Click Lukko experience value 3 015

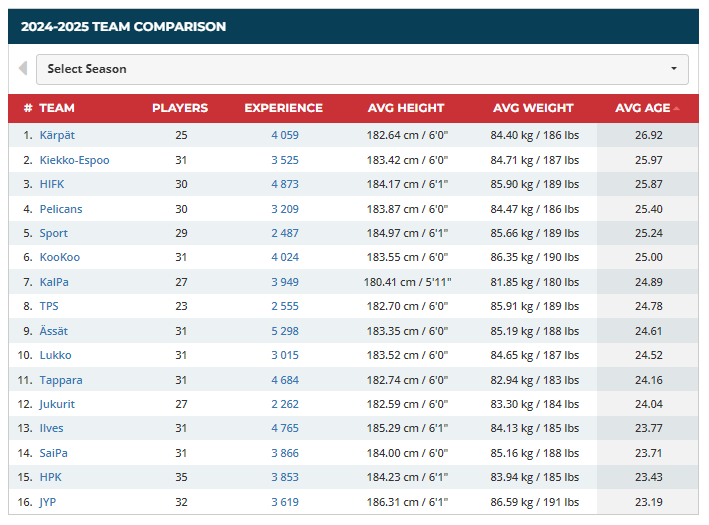click(x=285, y=355)
